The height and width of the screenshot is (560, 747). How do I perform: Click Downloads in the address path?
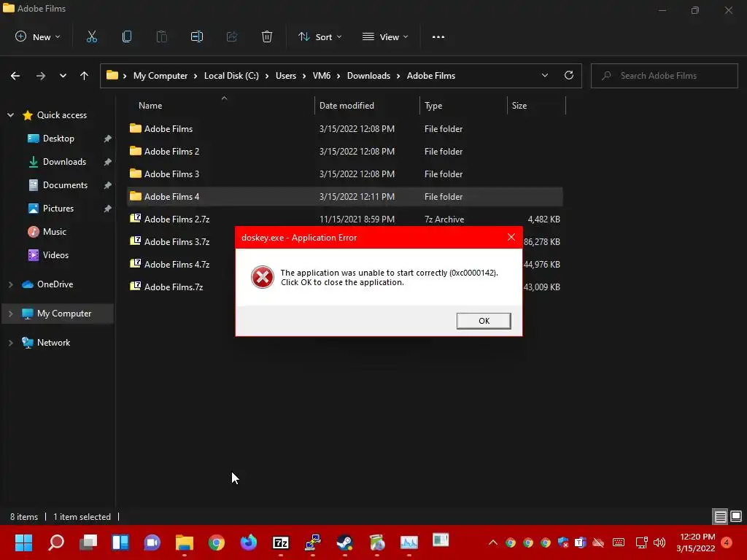click(368, 76)
